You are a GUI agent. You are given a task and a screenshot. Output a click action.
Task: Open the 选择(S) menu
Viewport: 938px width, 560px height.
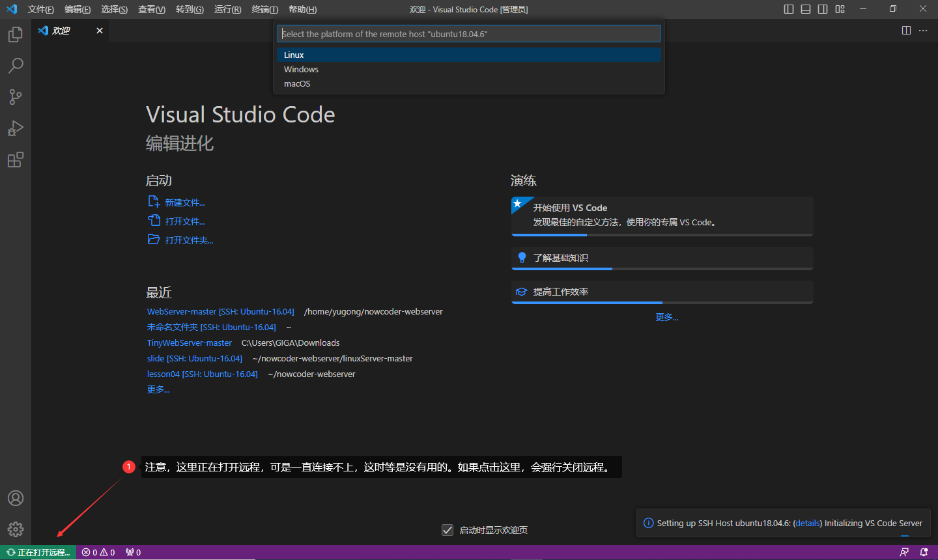115,9
